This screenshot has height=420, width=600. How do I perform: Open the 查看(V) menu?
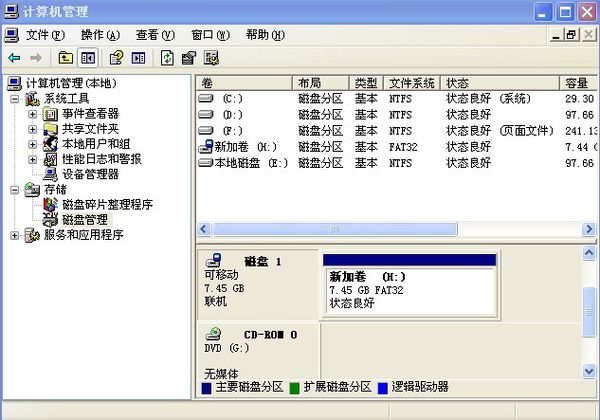click(x=154, y=35)
